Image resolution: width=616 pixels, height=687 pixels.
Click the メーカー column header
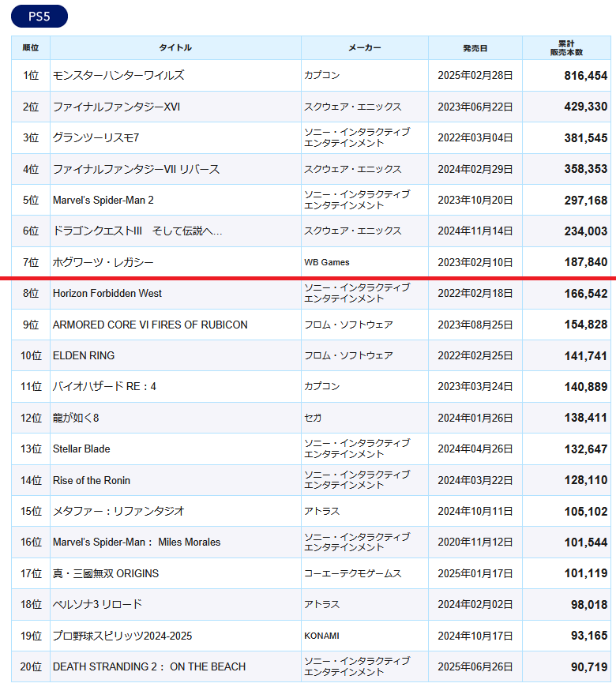click(x=365, y=47)
